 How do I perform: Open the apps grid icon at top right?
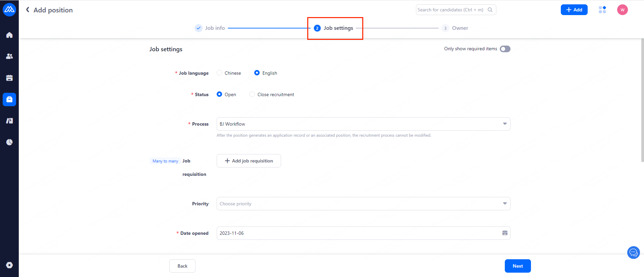pos(602,10)
